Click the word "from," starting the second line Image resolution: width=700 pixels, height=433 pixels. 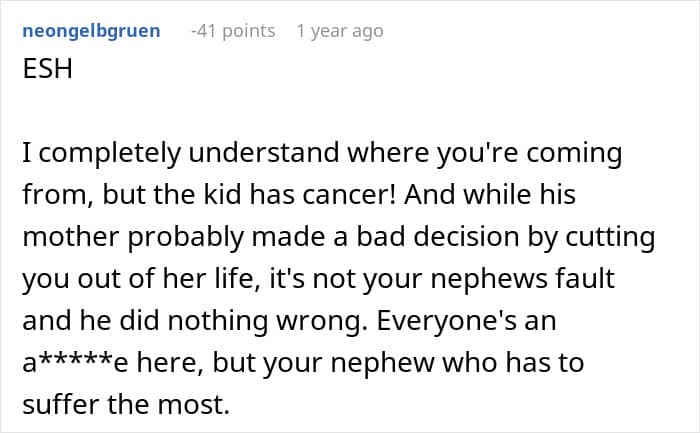click(52, 194)
